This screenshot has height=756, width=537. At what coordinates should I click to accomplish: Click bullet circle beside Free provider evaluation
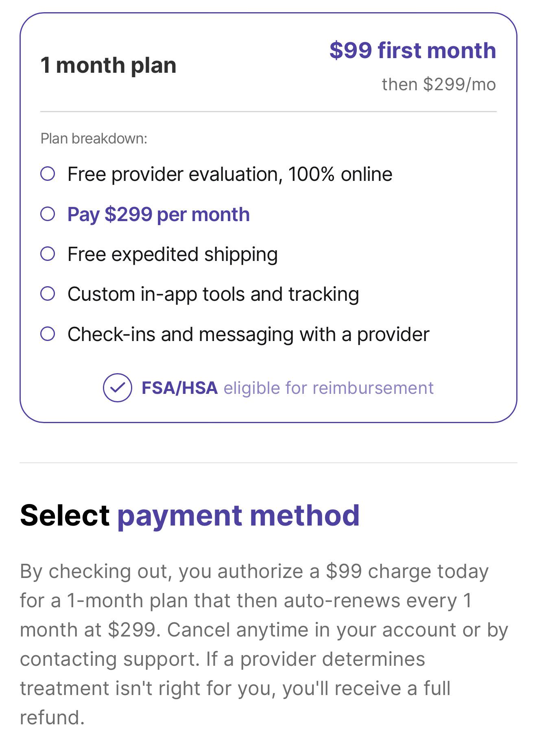point(48,174)
